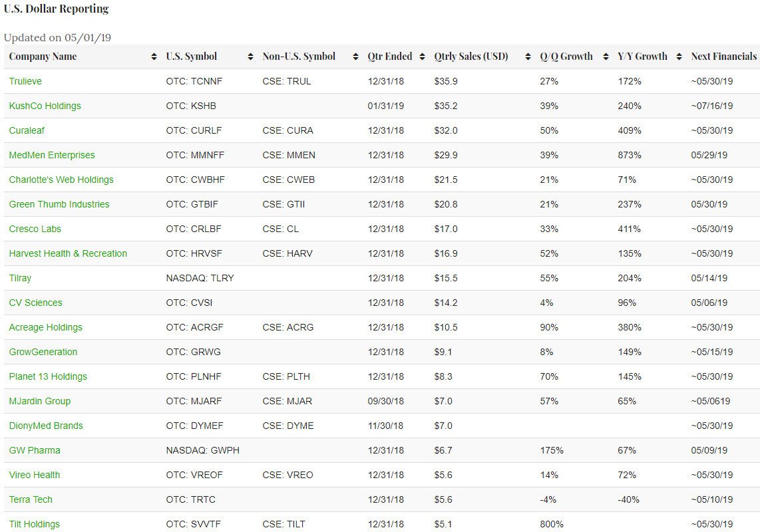The image size is (760, 532).
Task: Click the Tilt Holdings link
Action: 35,524
